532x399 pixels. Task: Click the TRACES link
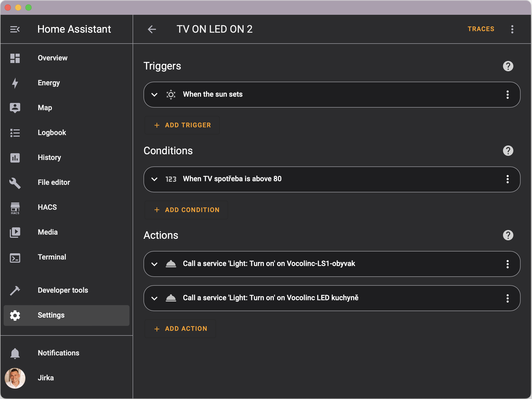point(481,29)
